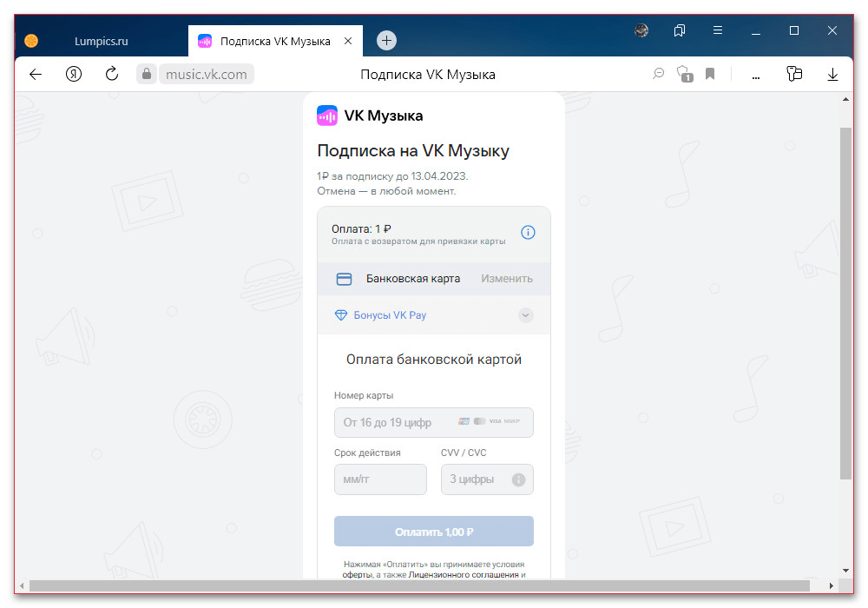Click the scroll down arrow of vertical scrollbar
This screenshot has height=608, width=868.
click(x=845, y=571)
